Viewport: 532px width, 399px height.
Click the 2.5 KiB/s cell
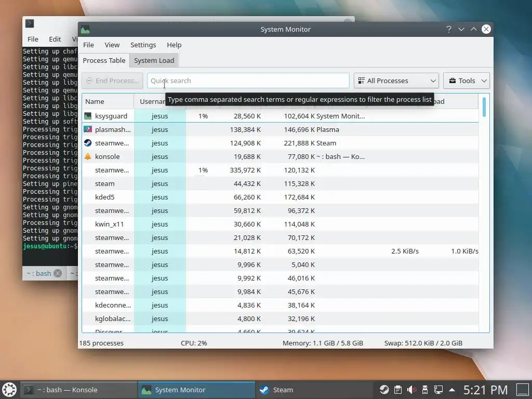click(405, 251)
